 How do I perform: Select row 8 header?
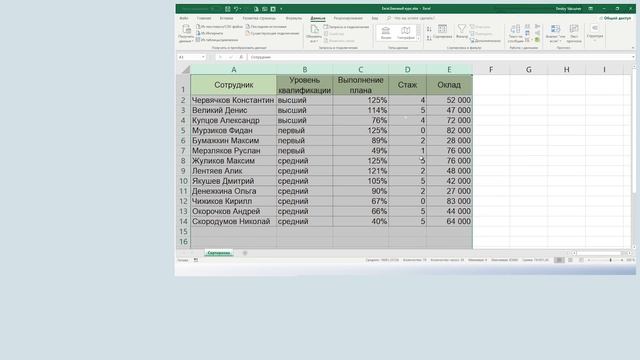tap(183, 161)
